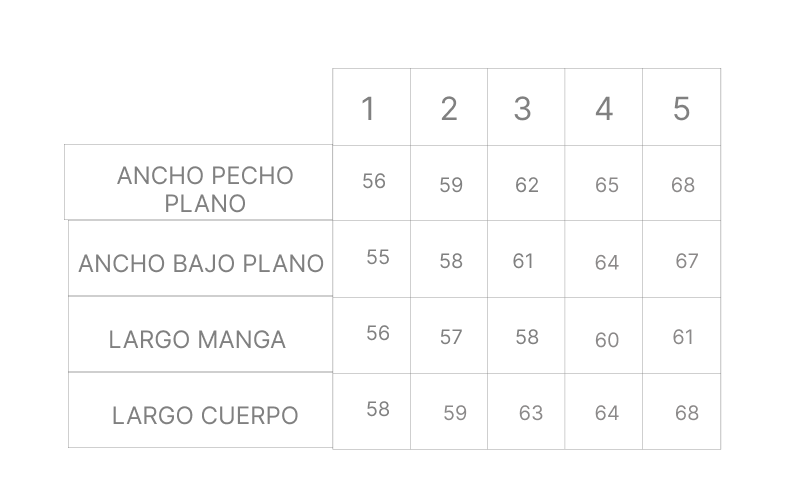This screenshot has width=792, height=500.
Task: Click the 61 cell in ANCHO BAJO PLANO row
Action: point(523,261)
